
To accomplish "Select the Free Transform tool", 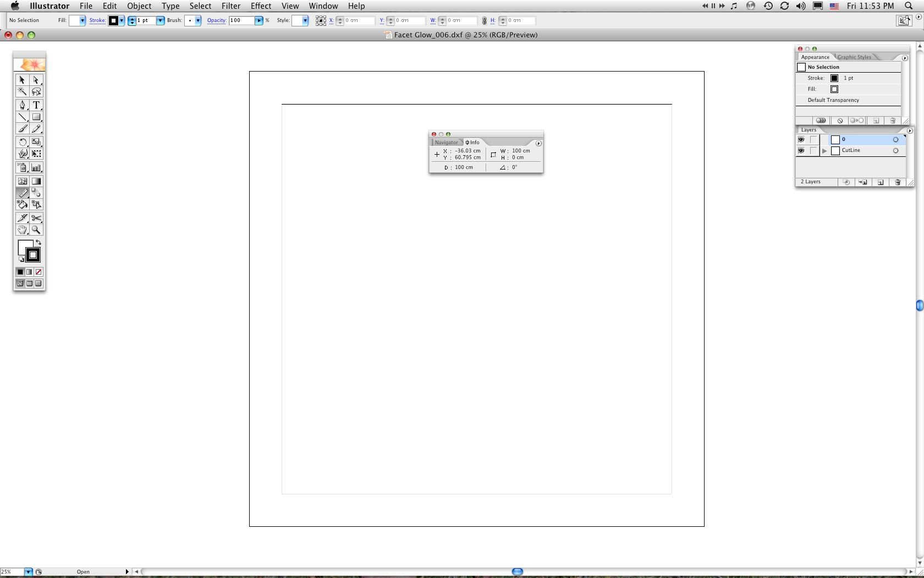I will pos(36,154).
